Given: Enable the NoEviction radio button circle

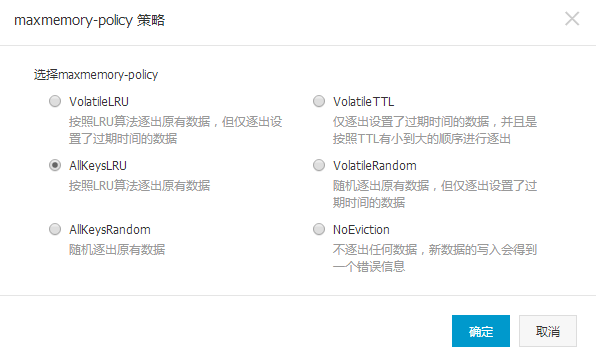Looking at the screenshot, I should 319,229.
